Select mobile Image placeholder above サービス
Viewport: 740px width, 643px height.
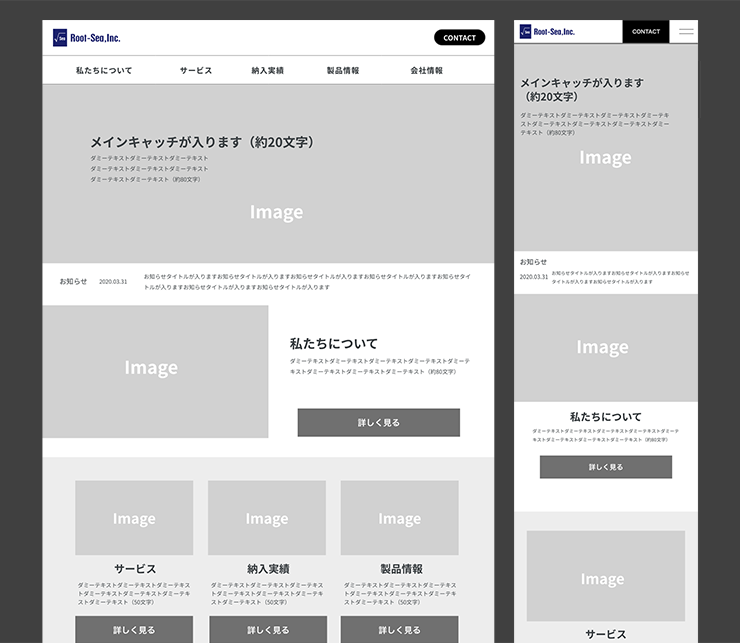605,576
